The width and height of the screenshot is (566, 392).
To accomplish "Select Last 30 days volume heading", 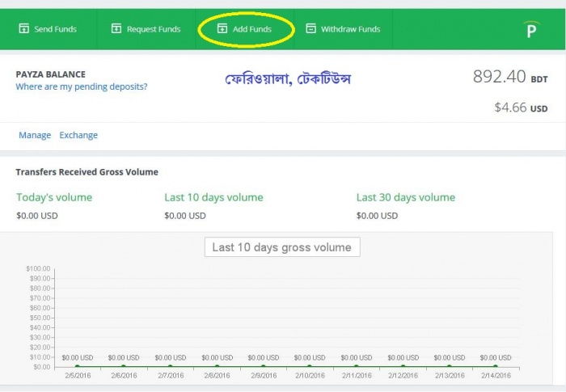I will 406,197.
